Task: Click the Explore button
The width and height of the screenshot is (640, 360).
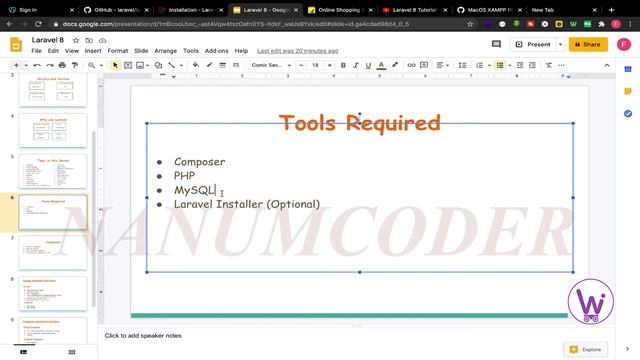Action: [x=586, y=349]
